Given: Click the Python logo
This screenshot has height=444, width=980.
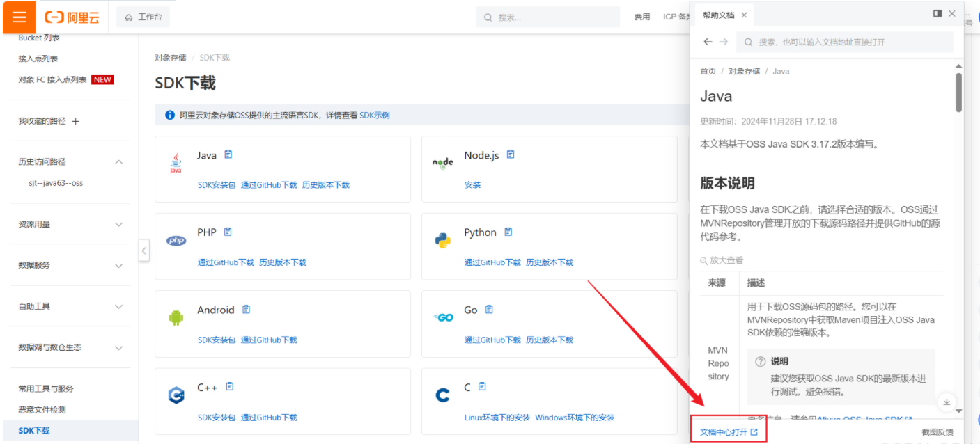Looking at the screenshot, I should click(x=443, y=241).
